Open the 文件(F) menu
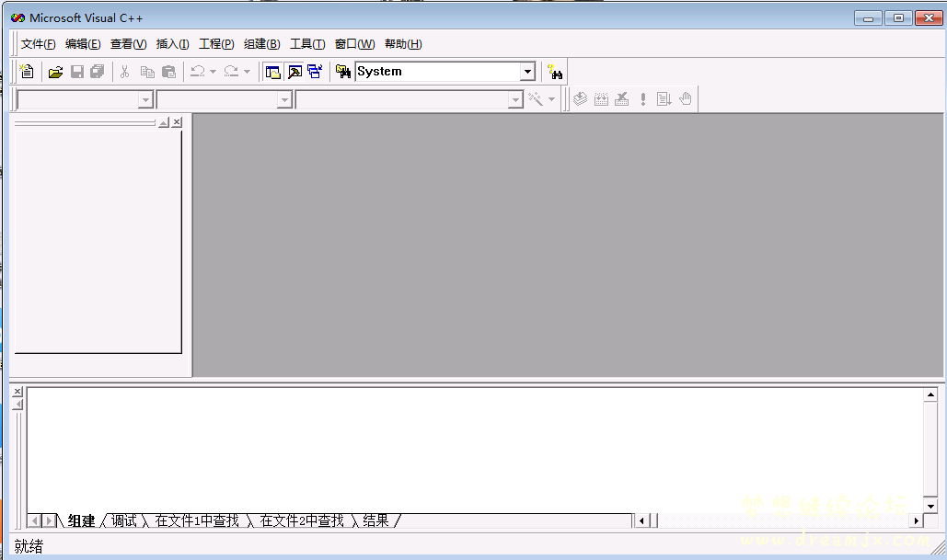Screen dimensions: 947x560 (38, 44)
